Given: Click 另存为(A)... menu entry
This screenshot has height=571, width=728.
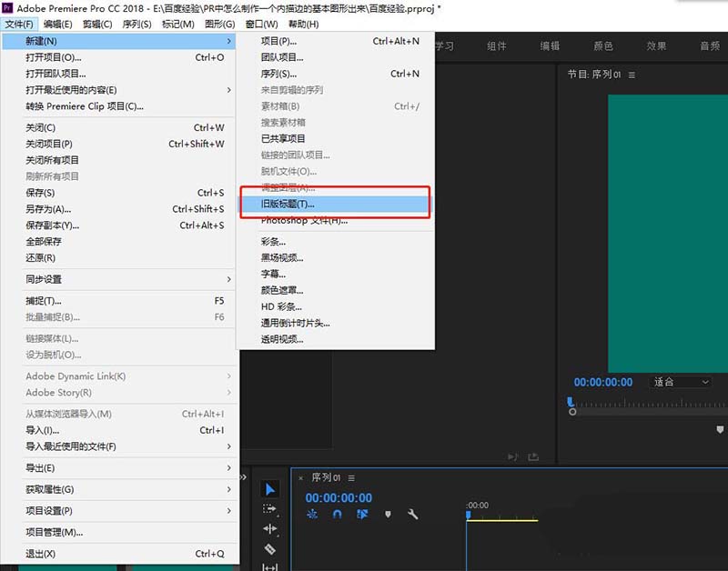Looking at the screenshot, I should pyautogui.click(x=119, y=209).
